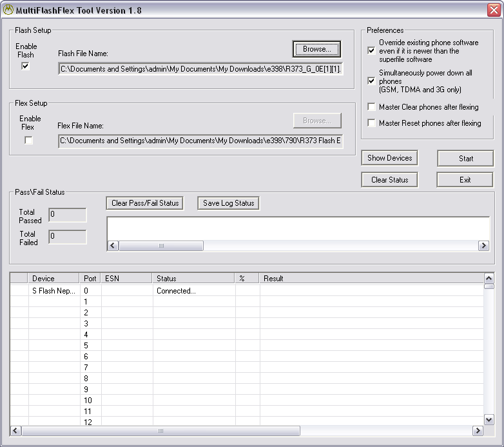Click Clear Pass/Fail Status button
This screenshot has height=447, width=504.
pyautogui.click(x=145, y=203)
